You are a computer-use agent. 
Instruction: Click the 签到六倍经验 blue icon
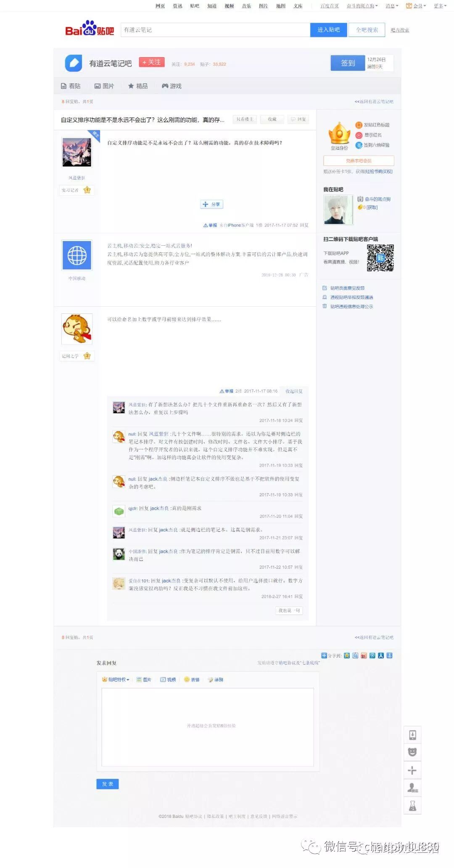pos(359,145)
